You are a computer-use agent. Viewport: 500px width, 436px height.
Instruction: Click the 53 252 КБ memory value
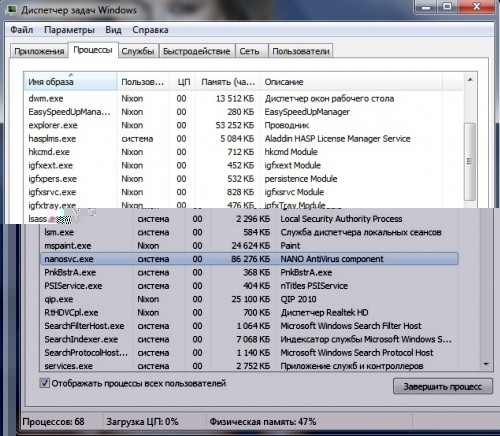[x=235, y=125]
